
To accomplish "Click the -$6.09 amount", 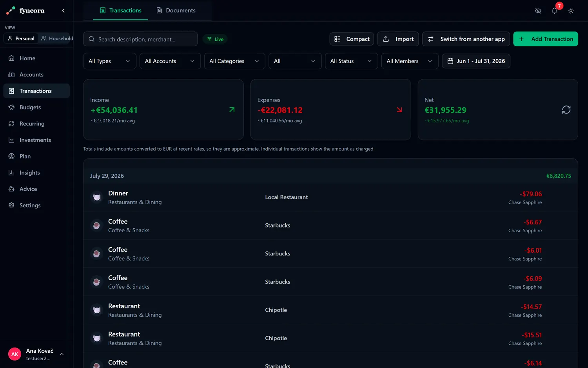I will point(533,279).
